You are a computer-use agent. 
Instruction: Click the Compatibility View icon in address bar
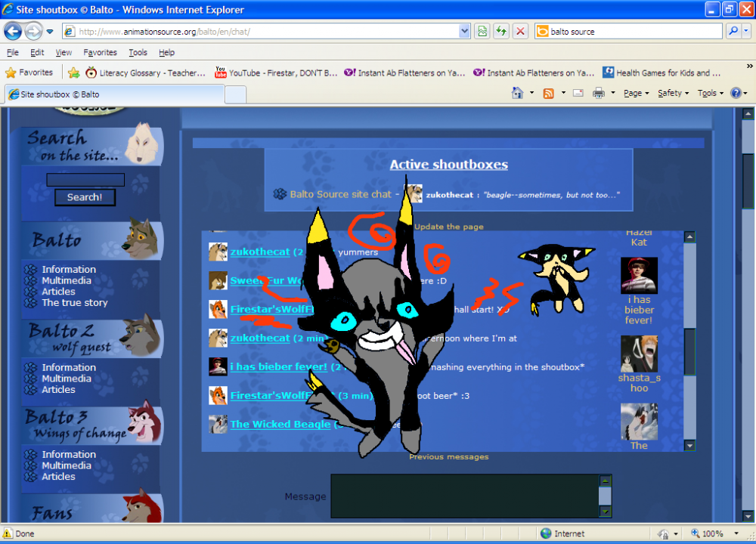tap(482, 32)
